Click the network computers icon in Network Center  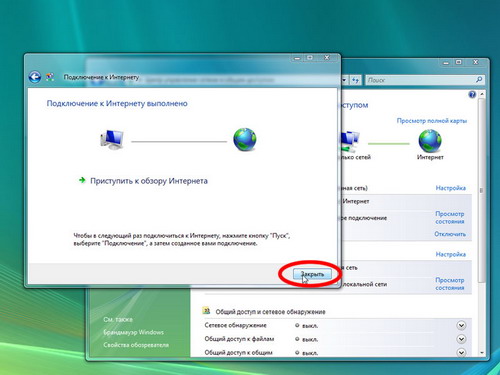pyautogui.click(x=351, y=141)
